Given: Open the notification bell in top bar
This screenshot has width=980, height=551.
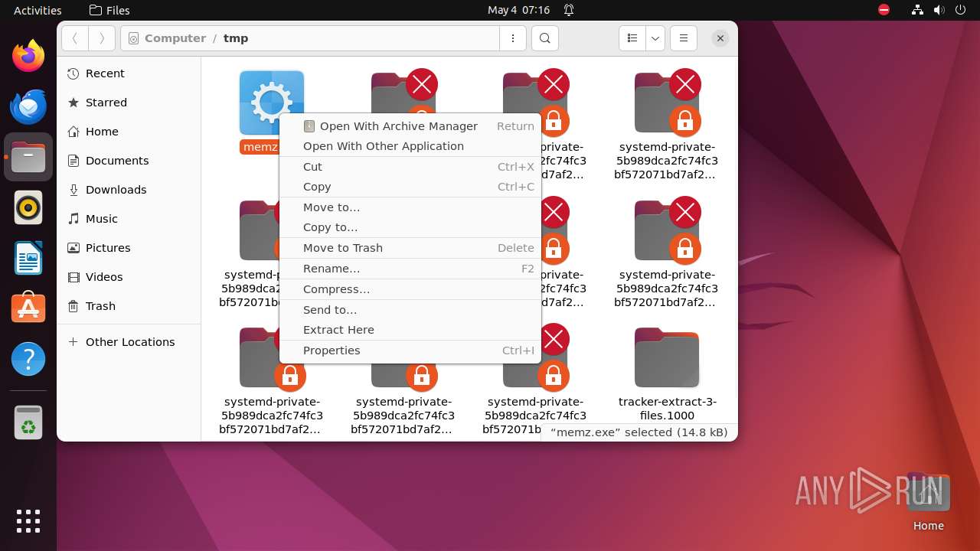Looking at the screenshot, I should pos(569,10).
